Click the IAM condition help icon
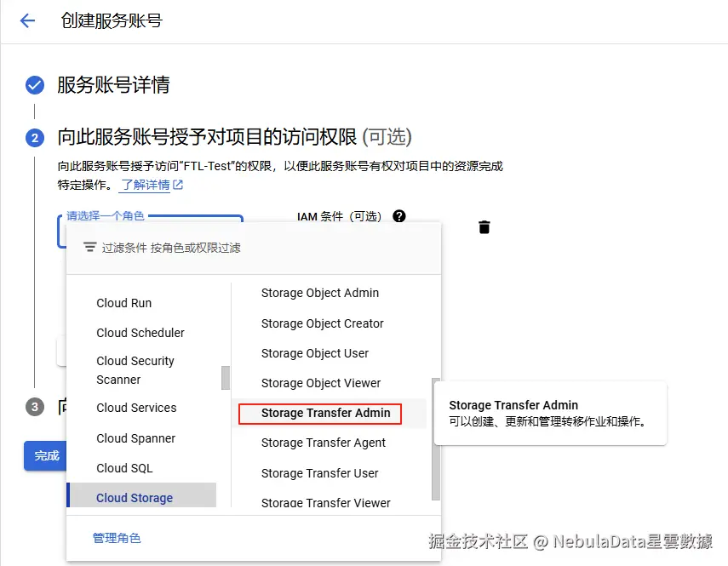This screenshot has width=728, height=566. 398,215
